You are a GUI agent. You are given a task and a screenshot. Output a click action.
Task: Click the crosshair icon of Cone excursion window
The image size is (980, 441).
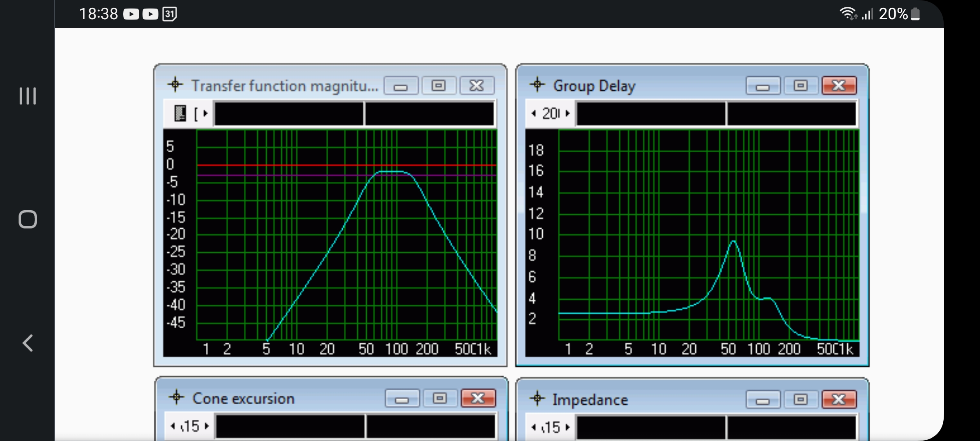(176, 397)
